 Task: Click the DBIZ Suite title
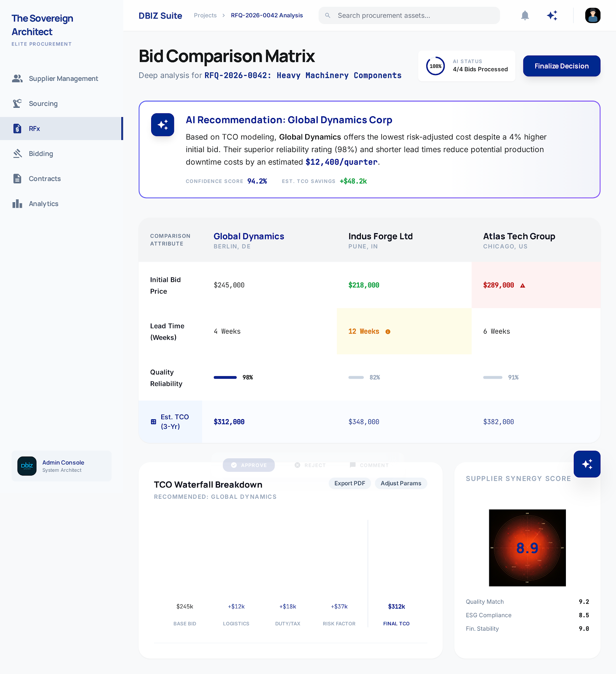click(160, 16)
